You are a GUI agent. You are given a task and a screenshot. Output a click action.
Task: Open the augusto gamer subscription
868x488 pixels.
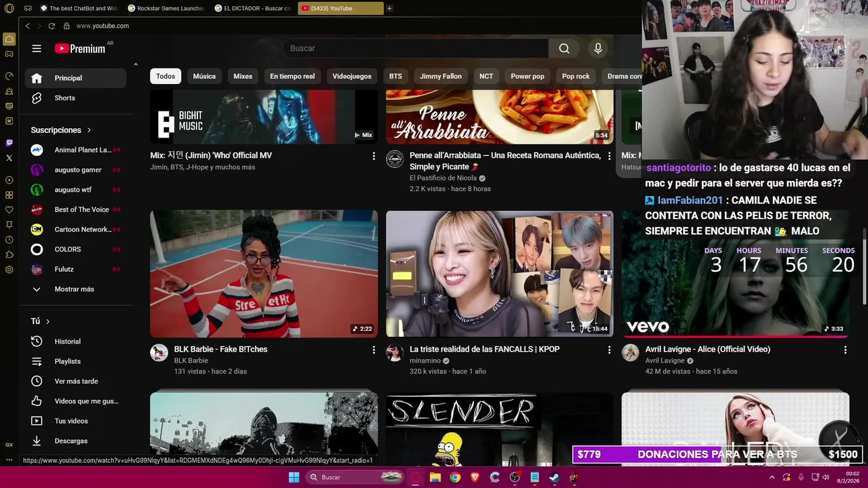coord(76,170)
